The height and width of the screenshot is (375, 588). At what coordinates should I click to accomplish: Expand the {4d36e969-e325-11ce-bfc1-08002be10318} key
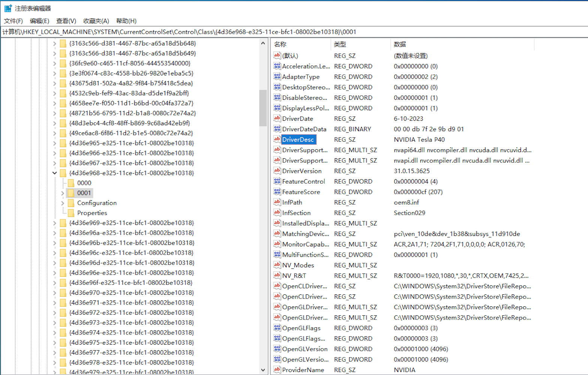click(x=55, y=223)
